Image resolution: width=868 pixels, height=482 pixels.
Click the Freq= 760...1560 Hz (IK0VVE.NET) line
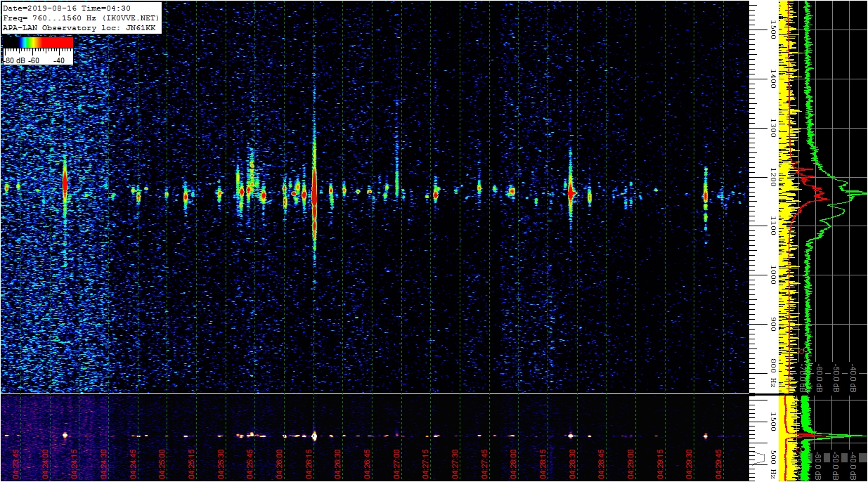[82, 18]
